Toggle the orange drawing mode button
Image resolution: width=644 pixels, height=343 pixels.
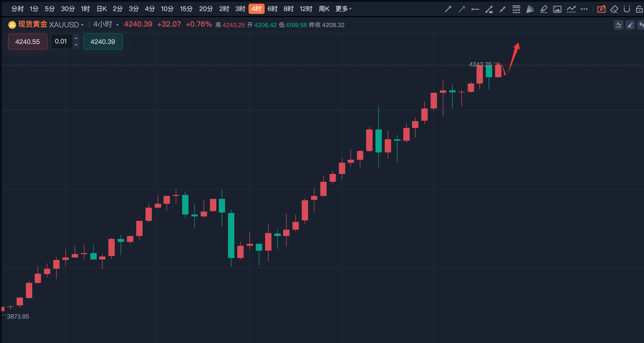click(x=601, y=9)
